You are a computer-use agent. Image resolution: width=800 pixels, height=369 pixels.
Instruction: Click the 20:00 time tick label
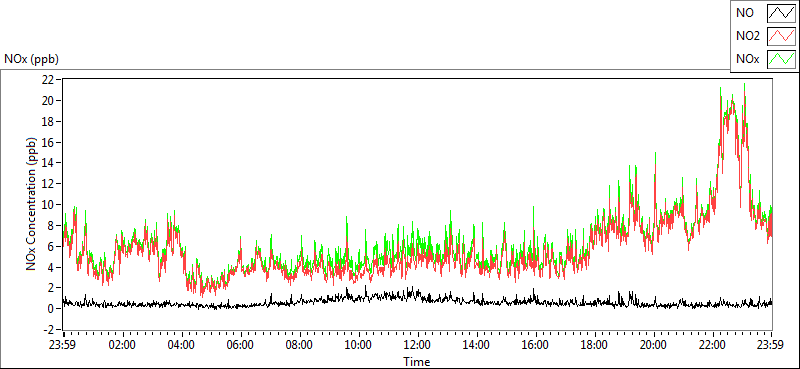coord(654,345)
